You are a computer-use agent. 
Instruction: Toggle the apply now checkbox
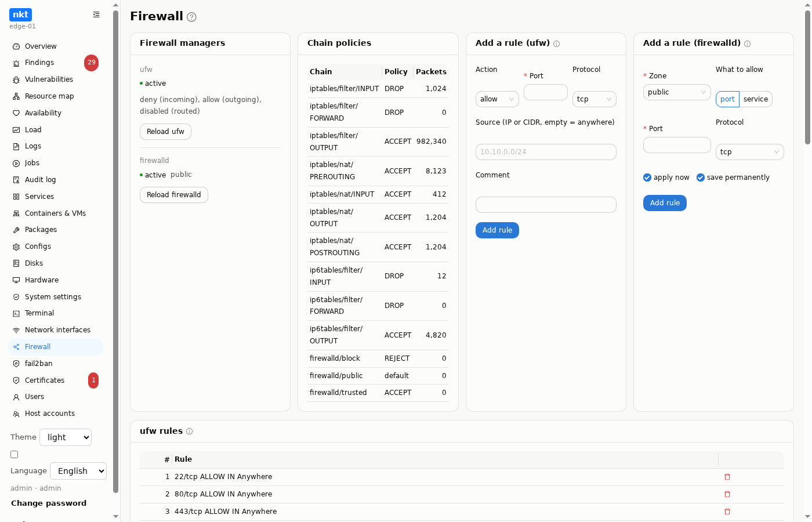coord(647,177)
